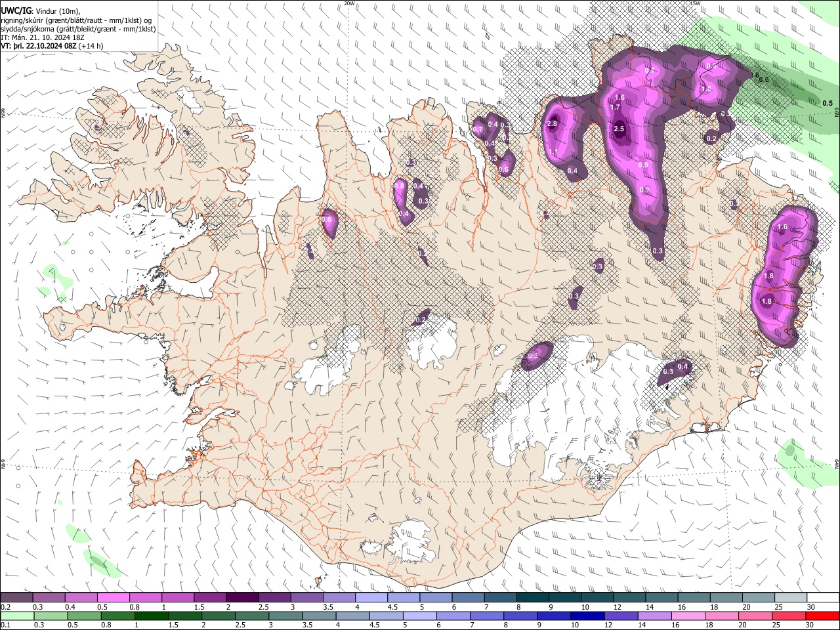This screenshot has width=840, height=630.
Task: Click the 'UWC/IG: Vindur (10m),' title line
Action: [41, 11]
